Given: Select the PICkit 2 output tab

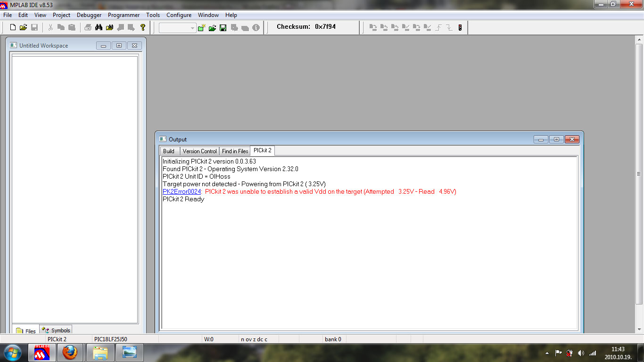Looking at the screenshot, I should pos(262,150).
